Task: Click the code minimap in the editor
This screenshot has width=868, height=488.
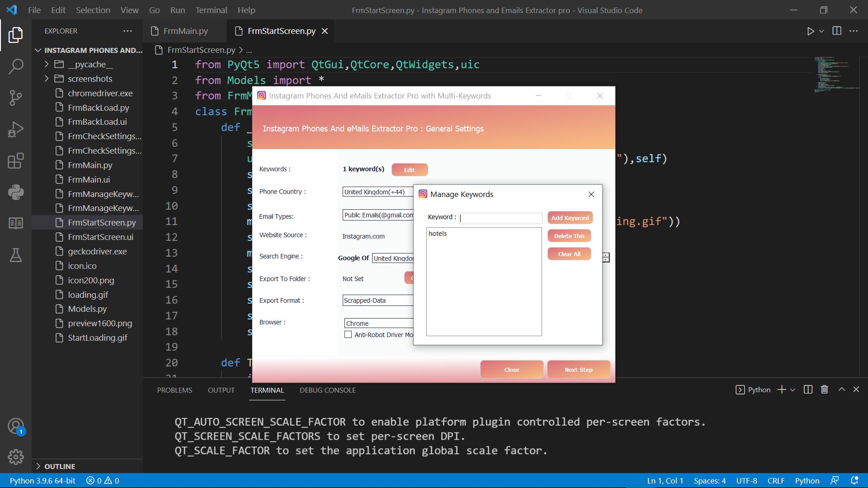Action: pyautogui.click(x=836, y=75)
